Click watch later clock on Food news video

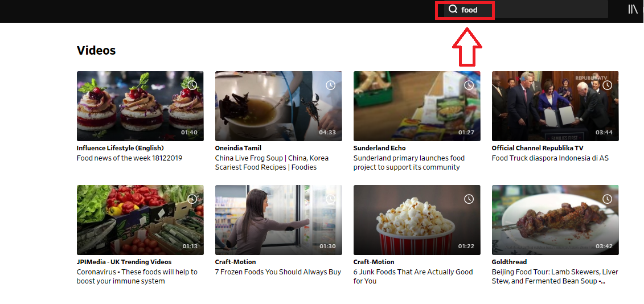[192, 85]
